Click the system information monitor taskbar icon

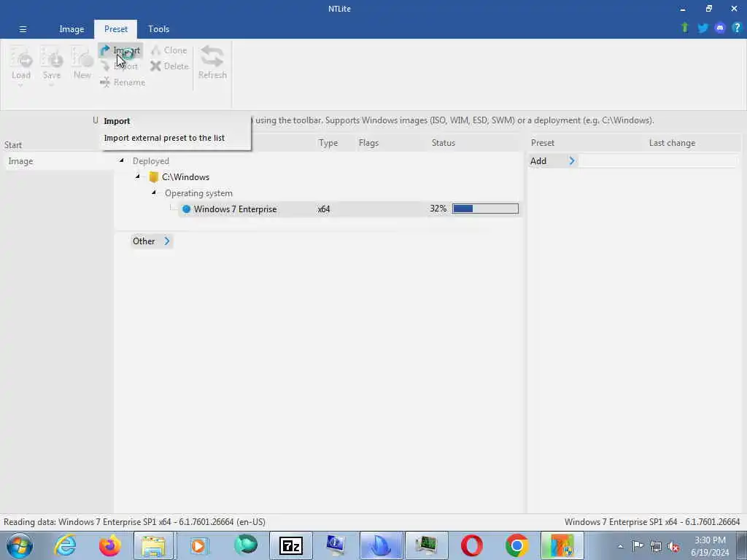336,545
